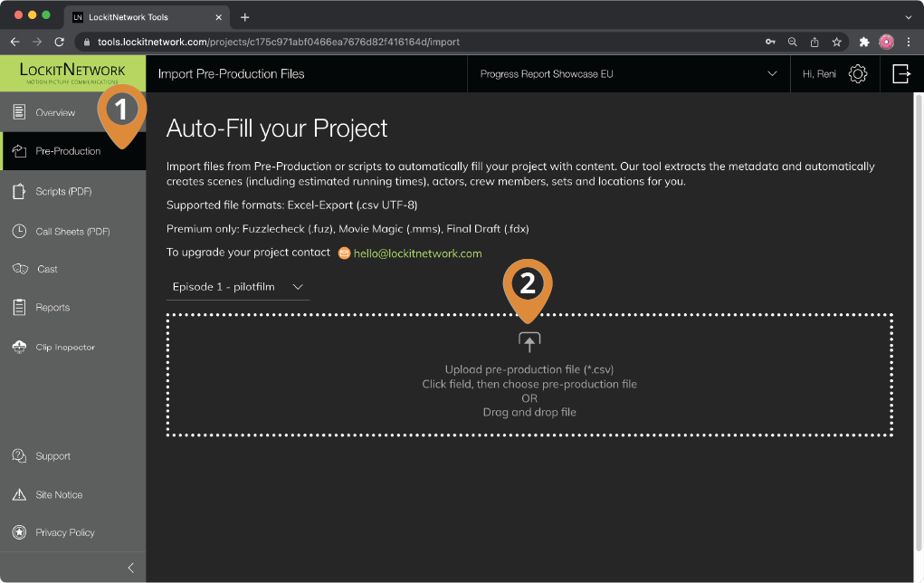Open the Overview sidebar icon

click(x=19, y=111)
